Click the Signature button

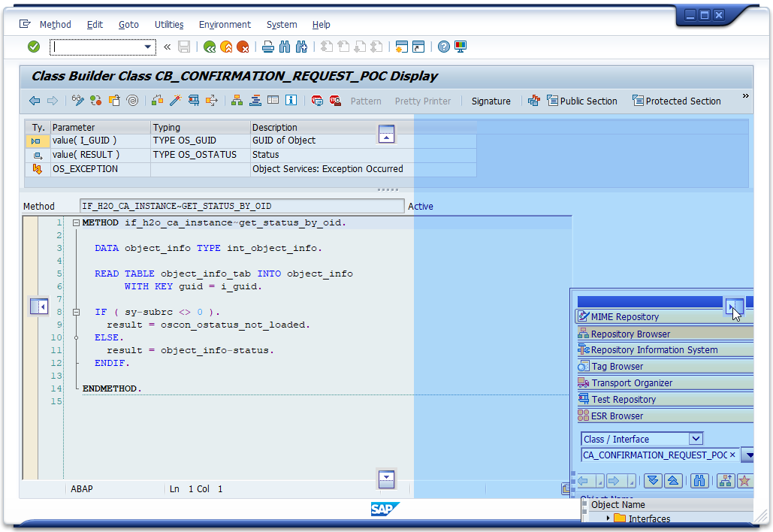[x=491, y=101]
